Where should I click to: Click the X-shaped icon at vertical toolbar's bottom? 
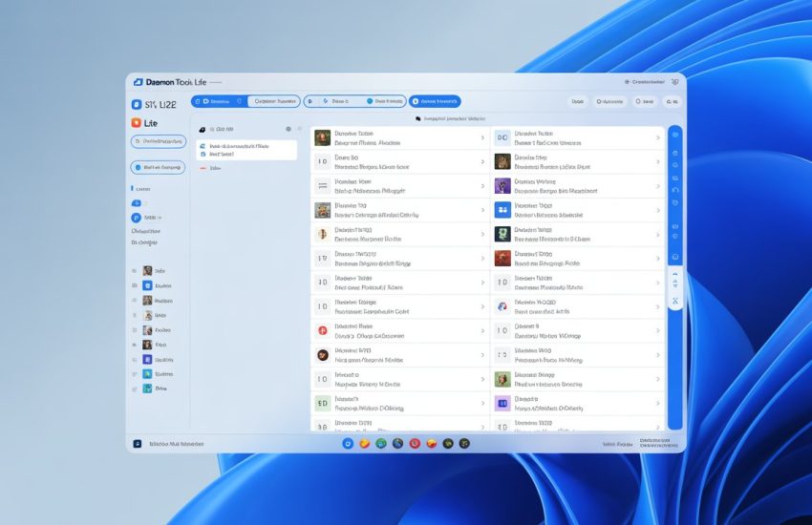[675, 301]
